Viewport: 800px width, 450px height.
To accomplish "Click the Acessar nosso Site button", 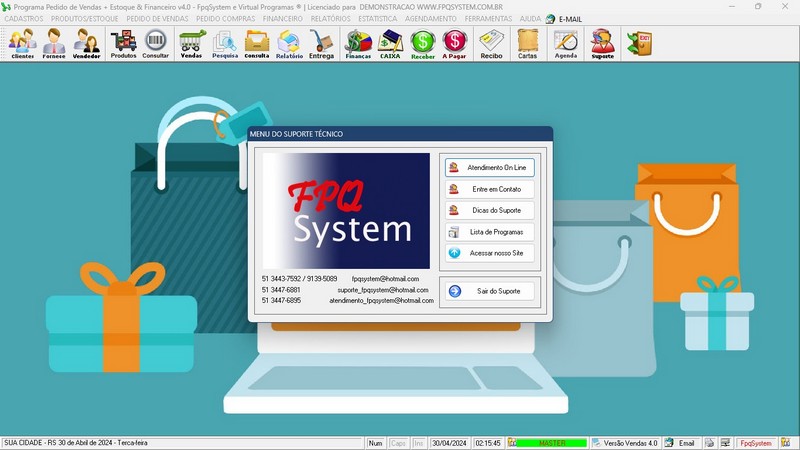I will (490, 253).
